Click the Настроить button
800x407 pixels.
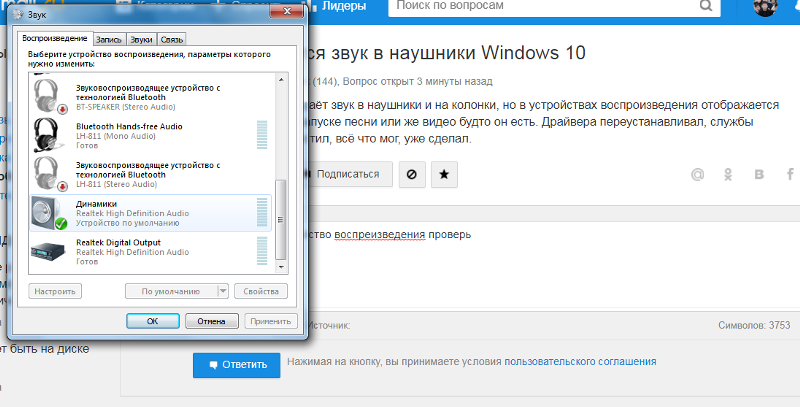click(x=55, y=291)
